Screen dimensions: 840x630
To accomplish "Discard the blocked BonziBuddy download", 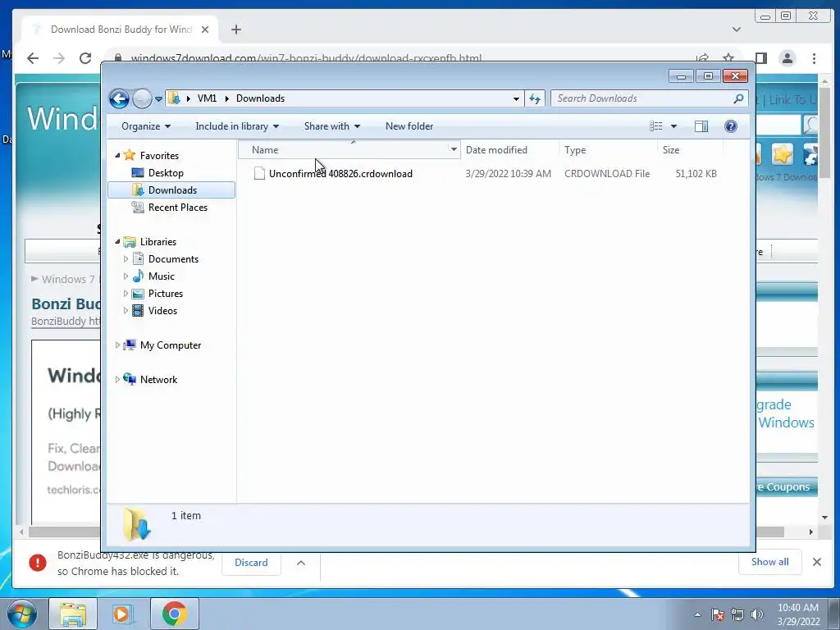I will [251, 563].
